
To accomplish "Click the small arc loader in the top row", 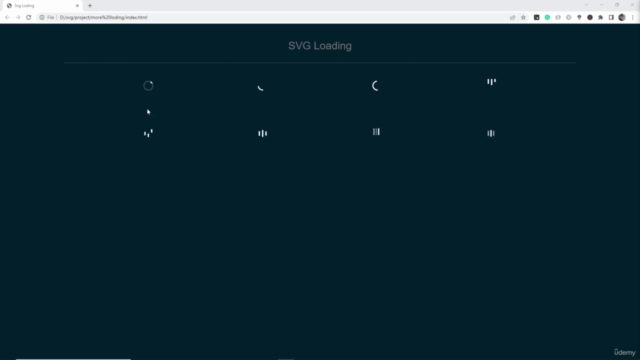I will [260, 87].
